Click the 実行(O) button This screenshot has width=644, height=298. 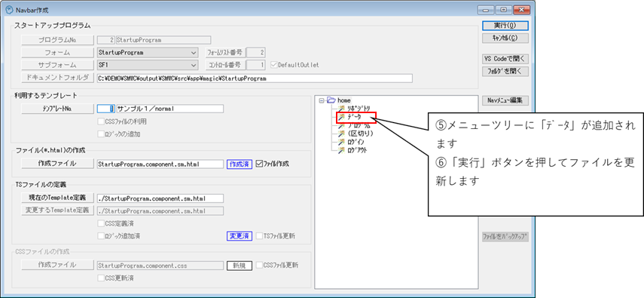505,26
